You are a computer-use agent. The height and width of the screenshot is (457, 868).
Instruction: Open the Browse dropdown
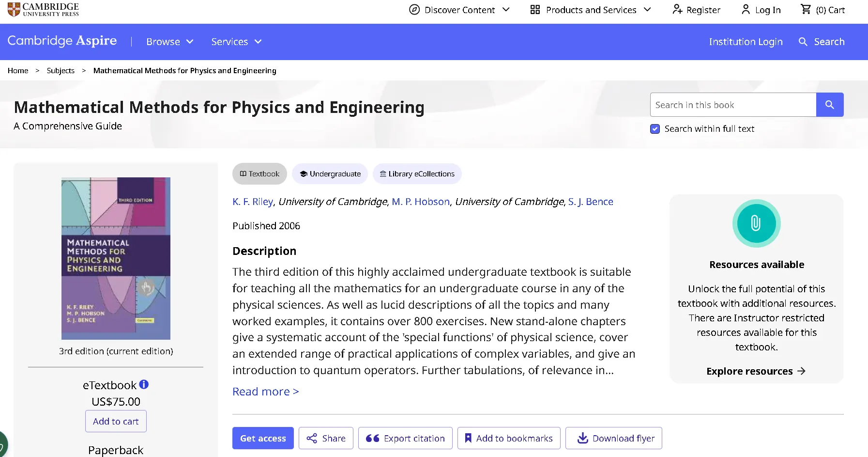tap(169, 42)
